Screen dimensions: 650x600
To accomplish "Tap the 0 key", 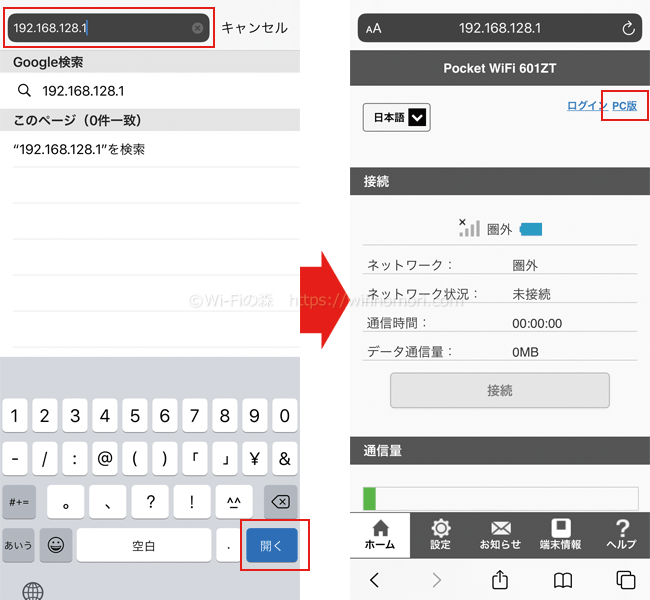I will (x=285, y=415).
